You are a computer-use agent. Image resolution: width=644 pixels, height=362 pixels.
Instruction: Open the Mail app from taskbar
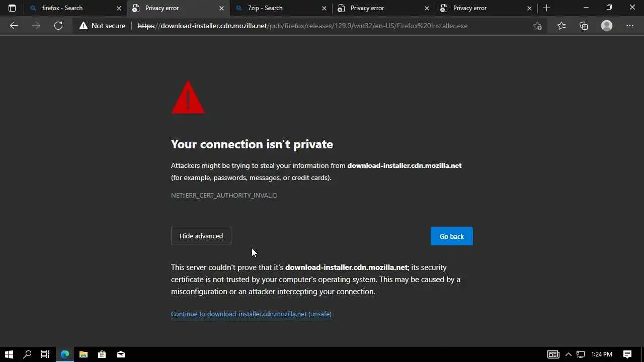(x=121, y=354)
